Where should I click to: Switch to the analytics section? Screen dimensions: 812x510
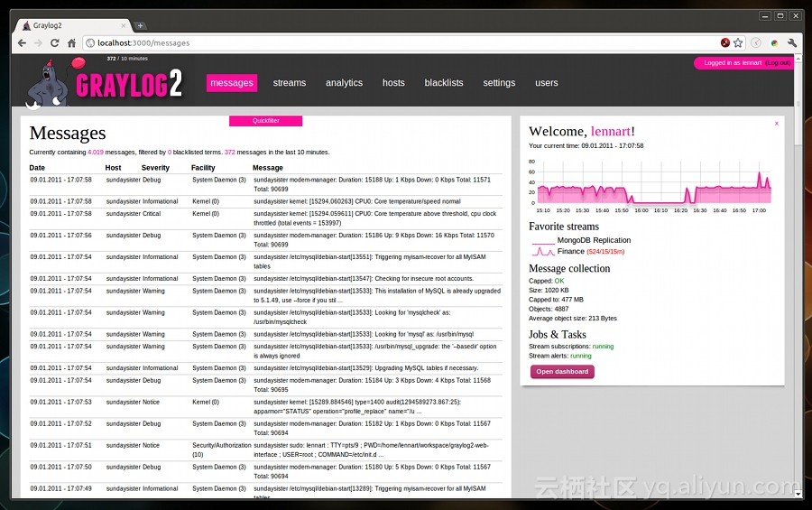[344, 83]
